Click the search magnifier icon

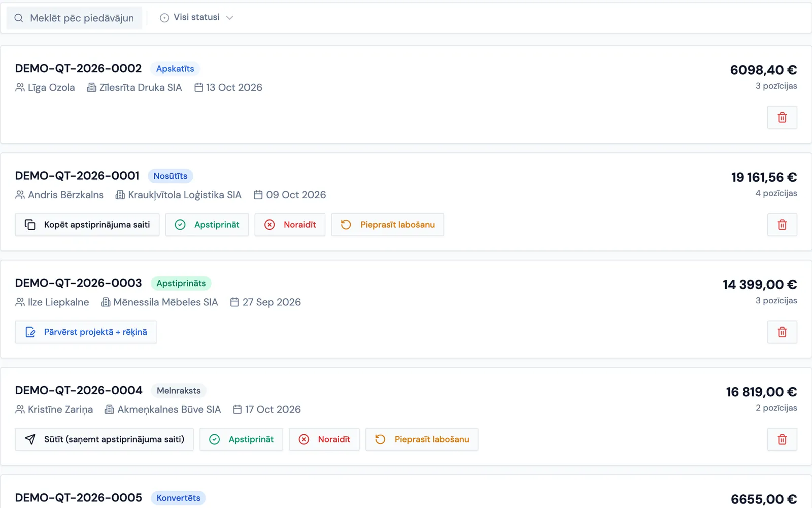19,18
